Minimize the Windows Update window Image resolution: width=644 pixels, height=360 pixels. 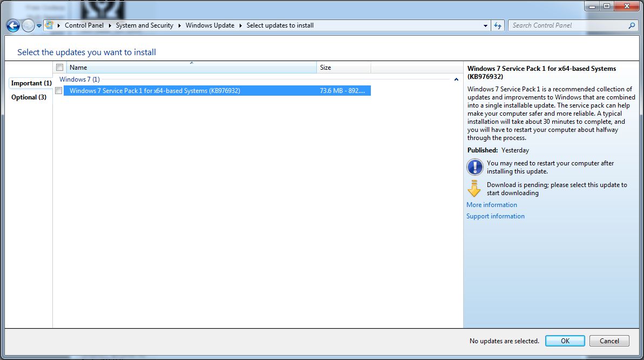click(x=592, y=6)
